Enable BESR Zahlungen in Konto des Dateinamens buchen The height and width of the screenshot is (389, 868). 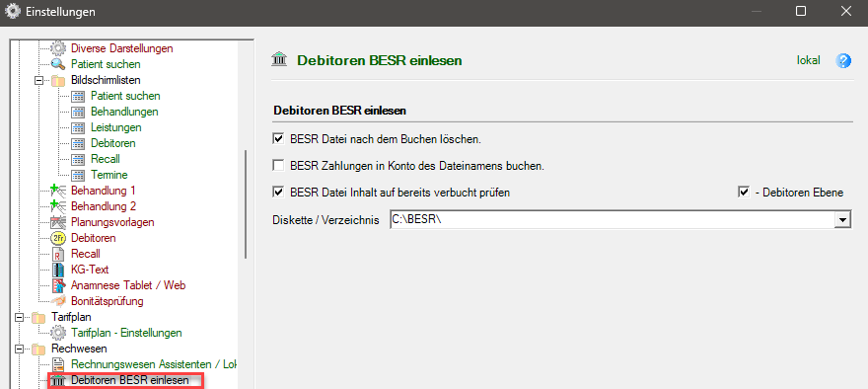(x=278, y=165)
